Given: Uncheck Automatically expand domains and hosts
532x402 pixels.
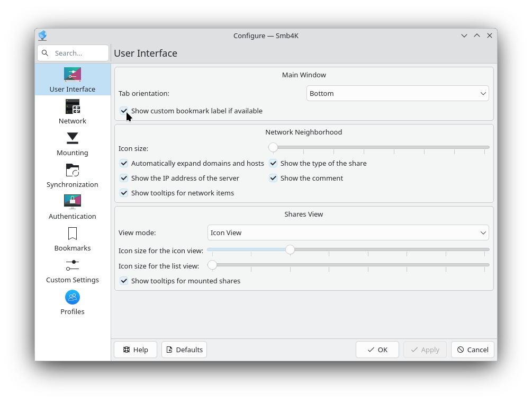Looking at the screenshot, I should 124,163.
